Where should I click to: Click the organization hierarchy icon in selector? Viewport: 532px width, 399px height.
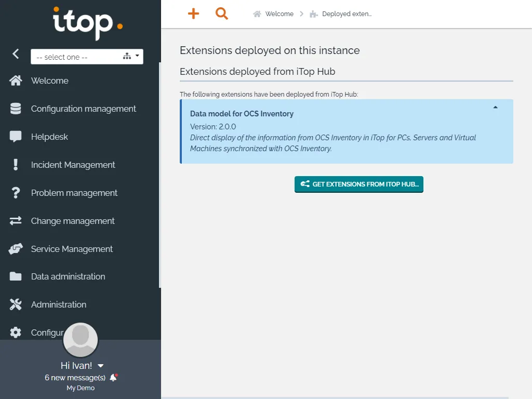[127, 56]
